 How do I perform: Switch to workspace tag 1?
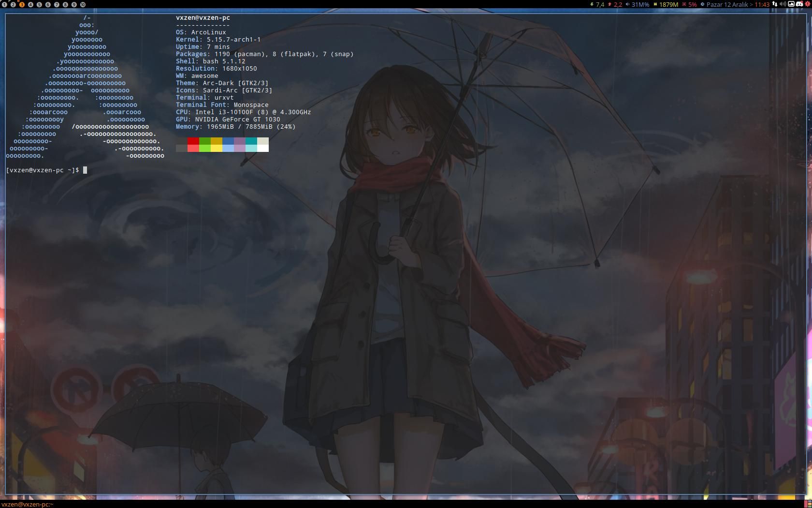4,4
